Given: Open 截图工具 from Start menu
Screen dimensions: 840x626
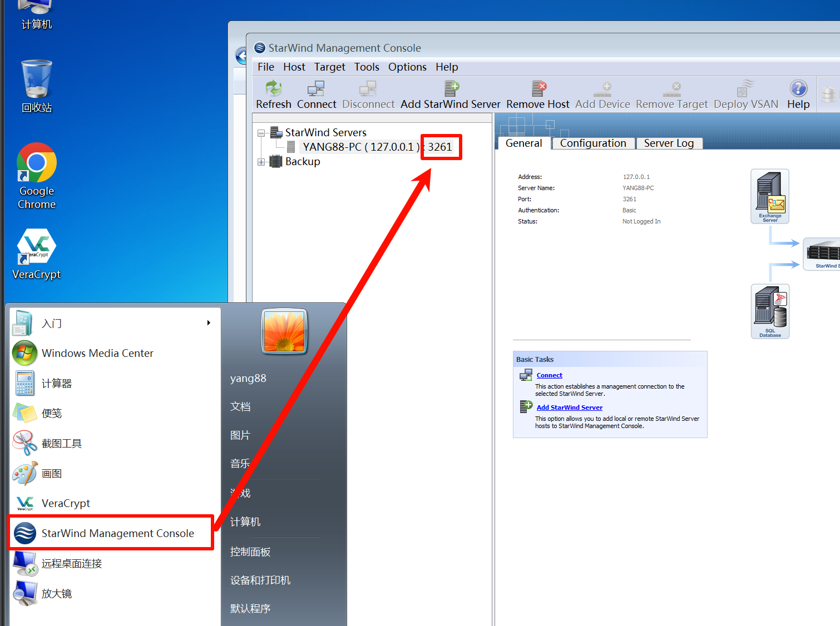Looking at the screenshot, I should (x=115, y=443).
